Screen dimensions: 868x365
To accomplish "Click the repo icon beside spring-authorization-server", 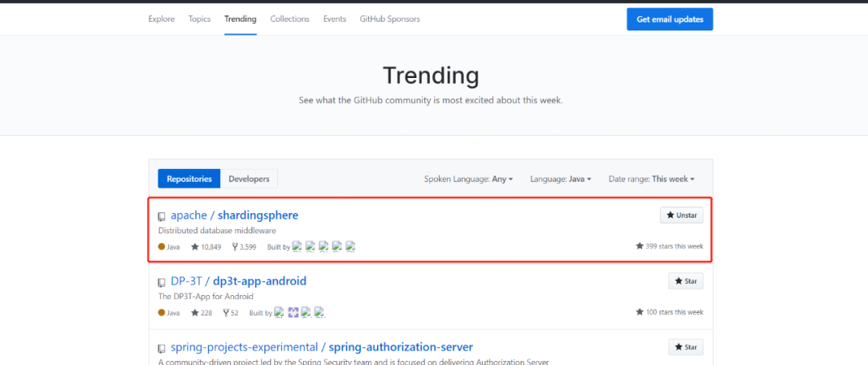I will tap(162, 348).
